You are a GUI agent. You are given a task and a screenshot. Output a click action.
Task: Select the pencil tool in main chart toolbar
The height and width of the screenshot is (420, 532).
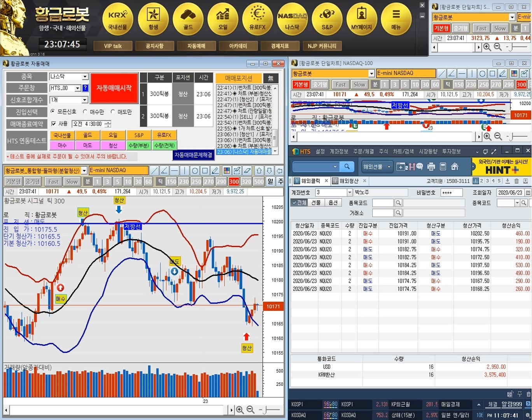[215, 171]
